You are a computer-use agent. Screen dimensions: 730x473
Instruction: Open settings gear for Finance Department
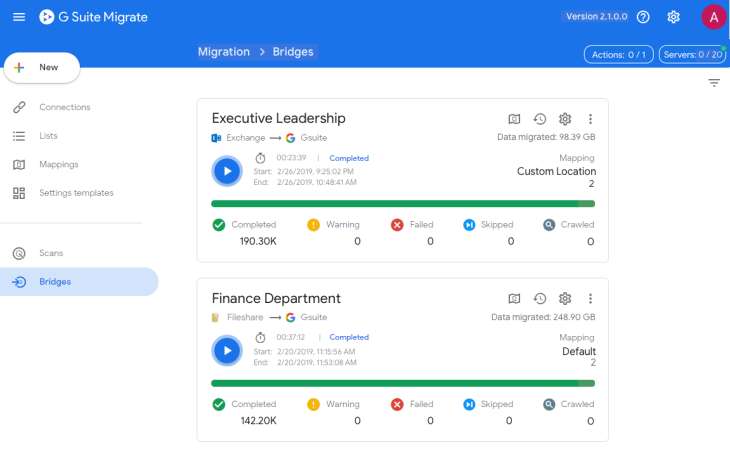(x=565, y=298)
